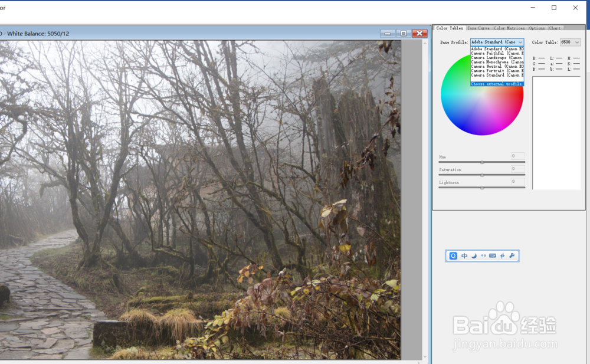Close the White Balance image window

click(419, 34)
